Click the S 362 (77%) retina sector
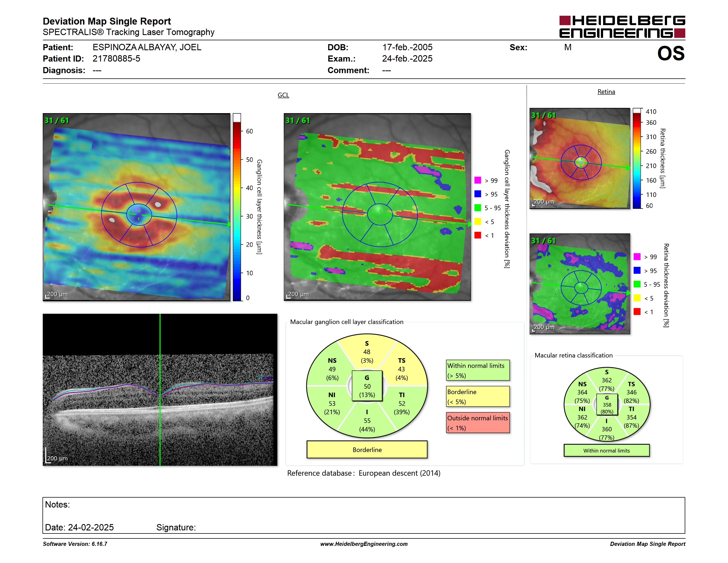728x563 pixels. [x=607, y=380]
